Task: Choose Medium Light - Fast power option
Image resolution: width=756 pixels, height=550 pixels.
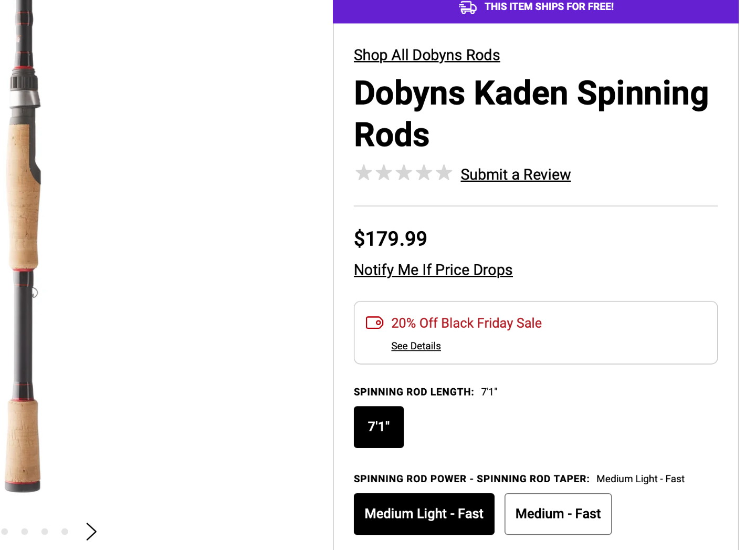Action: [x=424, y=514]
